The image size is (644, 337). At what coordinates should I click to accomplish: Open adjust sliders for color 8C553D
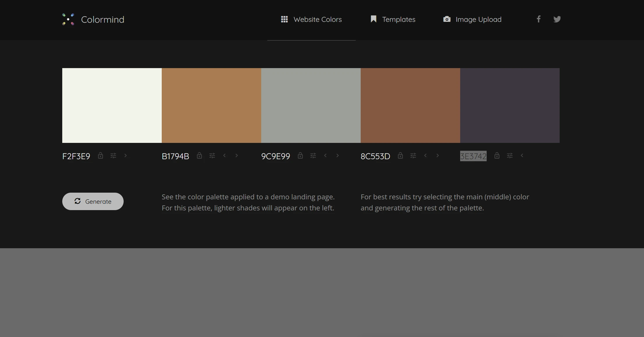[x=413, y=156]
